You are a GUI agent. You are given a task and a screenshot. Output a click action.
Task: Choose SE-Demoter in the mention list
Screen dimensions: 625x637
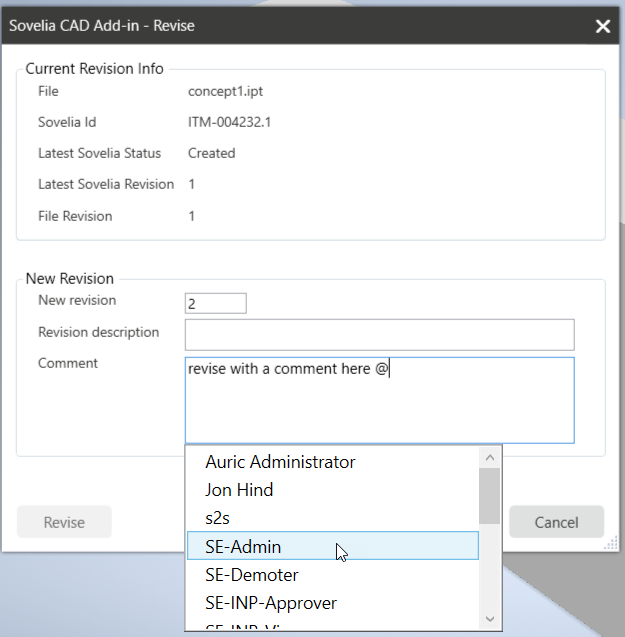pos(332,574)
